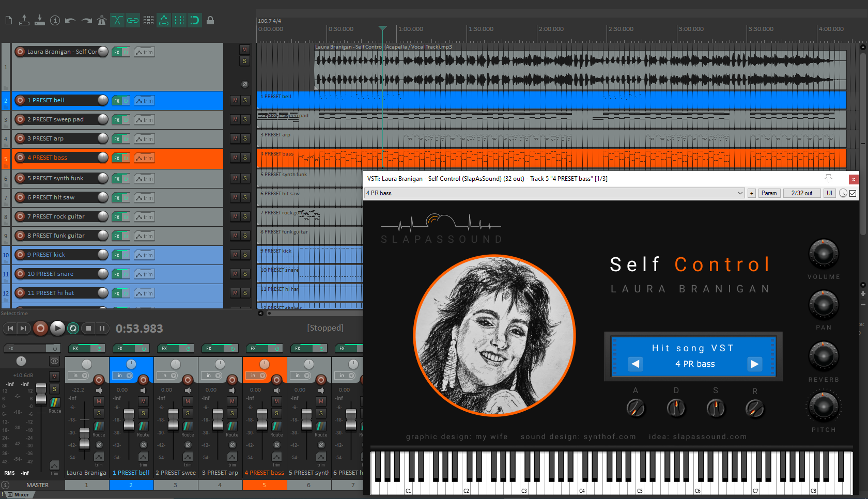The width and height of the screenshot is (868, 499).
Task: Arm record on the 1 PRESET bell track
Action: [20, 100]
